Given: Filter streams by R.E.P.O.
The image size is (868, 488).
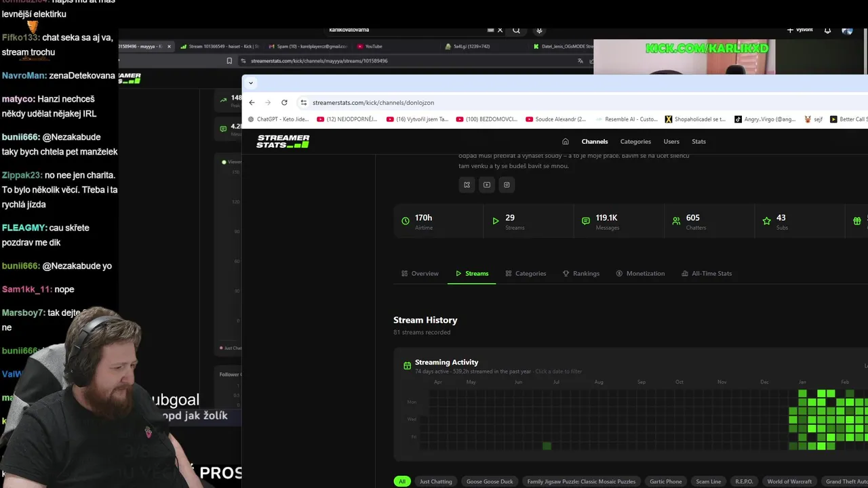Looking at the screenshot, I should [744, 481].
